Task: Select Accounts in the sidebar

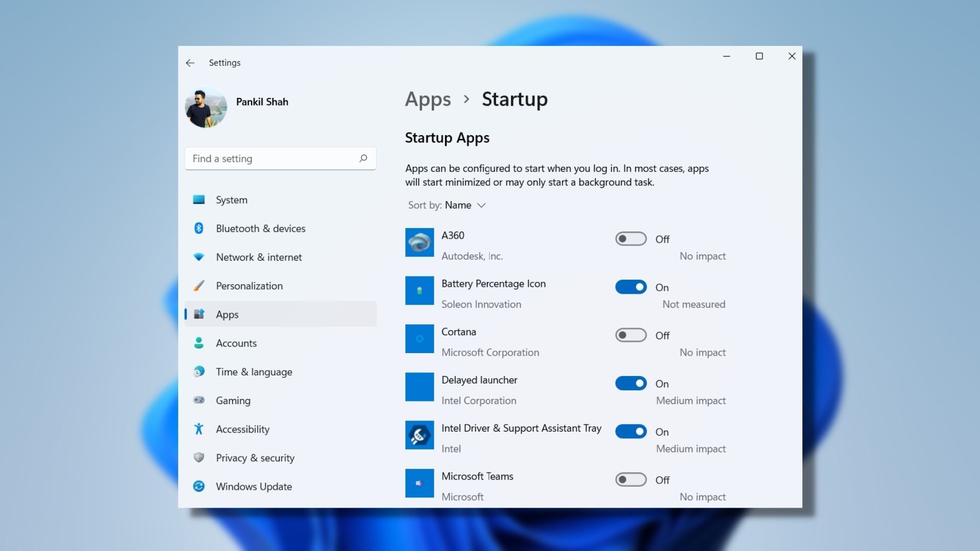Action: [x=280, y=343]
